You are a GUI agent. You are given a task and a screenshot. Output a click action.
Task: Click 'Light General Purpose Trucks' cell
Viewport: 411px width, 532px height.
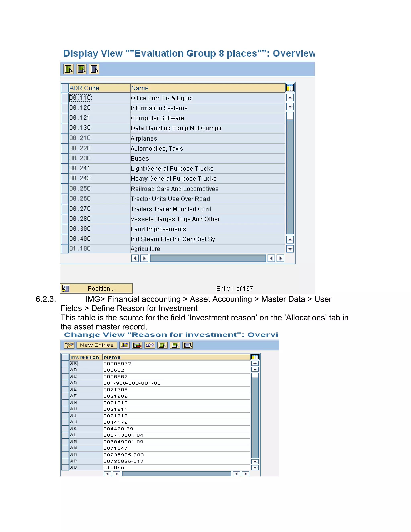click(x=208, y=169)
